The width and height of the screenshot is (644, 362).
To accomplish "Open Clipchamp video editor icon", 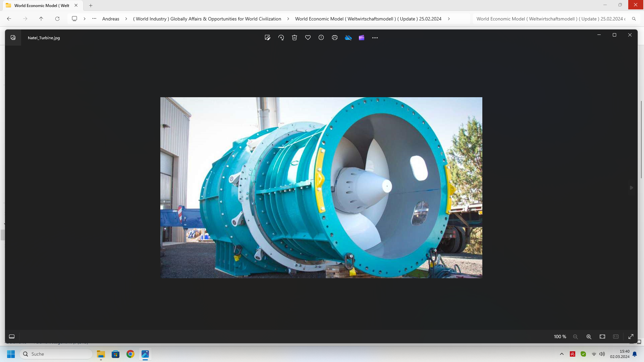I will (x=362, y=38).
